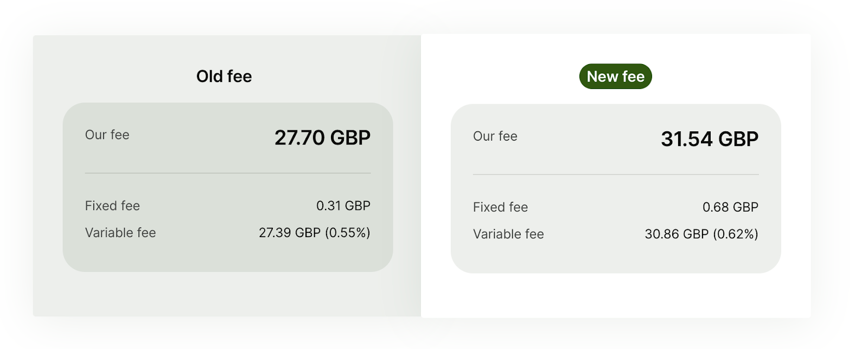Click Fixed fee label in old fee card
The image size is (868, 349).
112,206
